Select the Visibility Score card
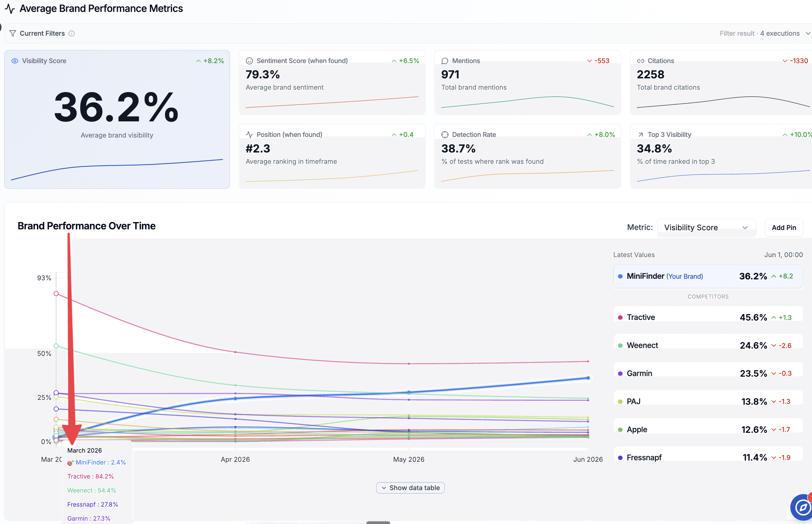Screen dimensions: 812x524 pyautogui.click(x=117, y=120)
